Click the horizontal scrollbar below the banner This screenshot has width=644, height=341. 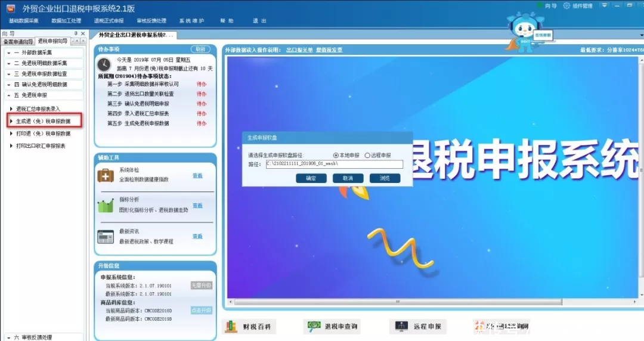click(x=398, y=302)
